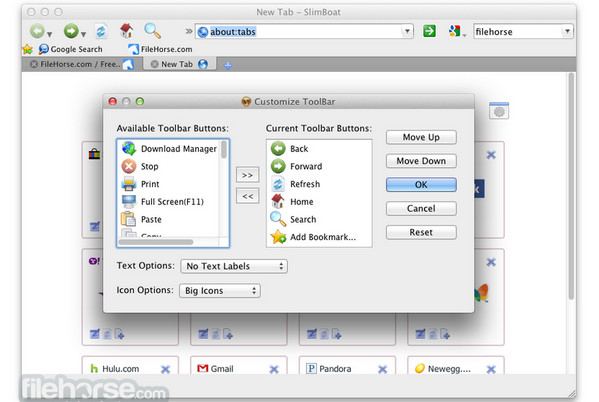Click the Move Down button
This screenshot has height=402, width=599.
click(x=421, y=161)
